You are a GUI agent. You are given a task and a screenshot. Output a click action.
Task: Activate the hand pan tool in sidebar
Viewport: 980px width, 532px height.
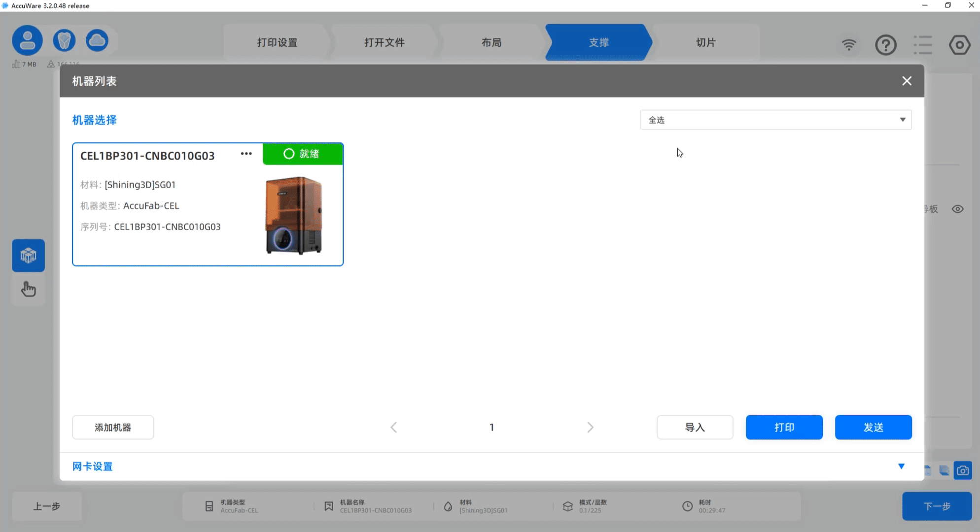pyautogui.click(x=28, y=290)
